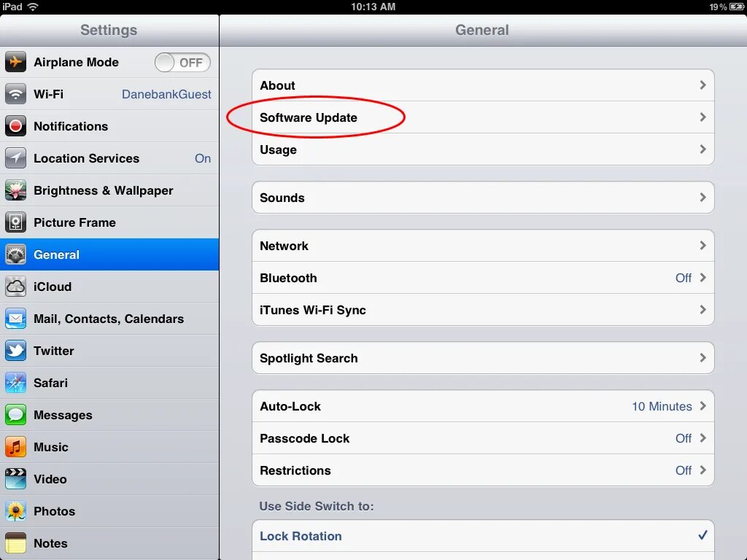Tap the Music note icon

coord(15,447)
